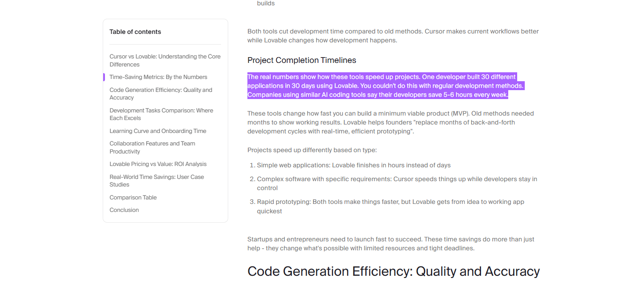The image size is (644, 282).
Task: Click the Table of contents heading
Action: point(135,32)
